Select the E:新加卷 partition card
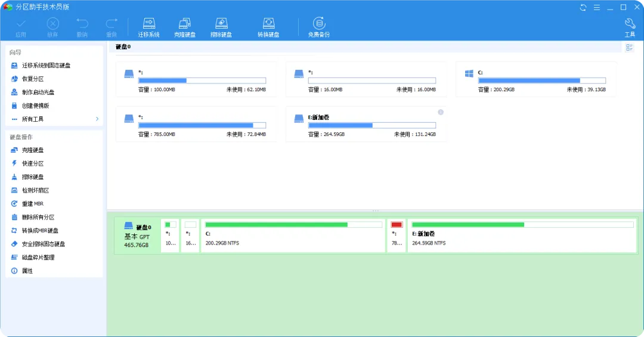The width and height of the screenshot is (644, 337). 366,124
